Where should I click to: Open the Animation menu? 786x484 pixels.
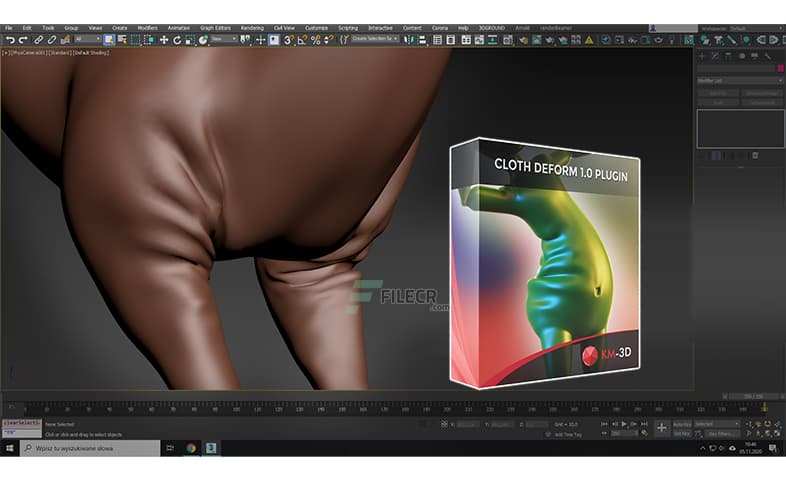tap(178, 28)
